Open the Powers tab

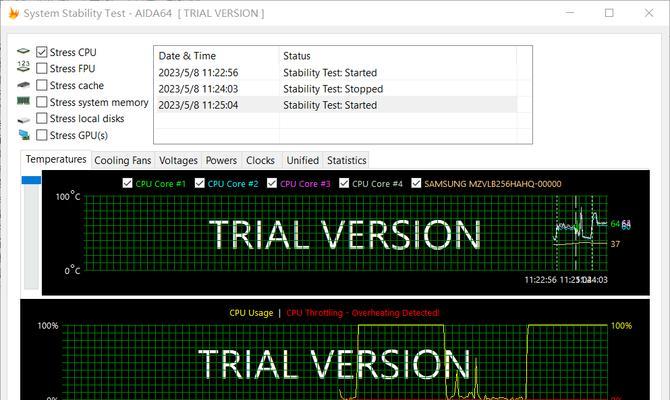click(x=221, y=160)
